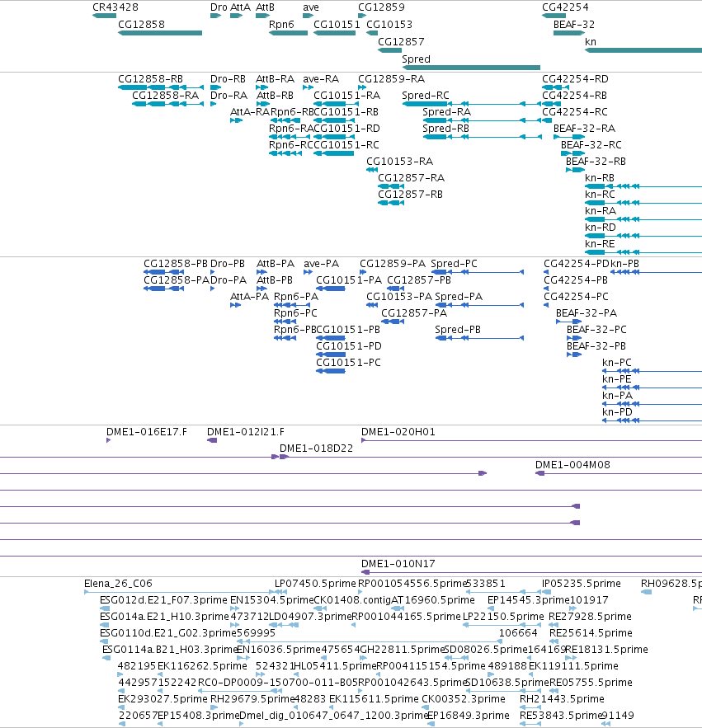Viewport: 702px width, 728px height.
Task: Click the CG10153 gene label
Action: pyautogui.click(x=389, y=25)
